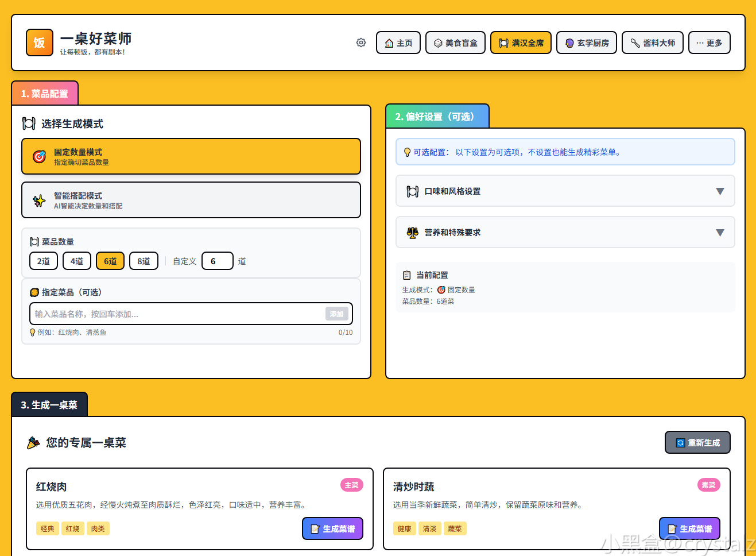Click 添加 button in dish input
Image resolution: width=756 pixels, height=556 pixels.
tap(337, 314)
